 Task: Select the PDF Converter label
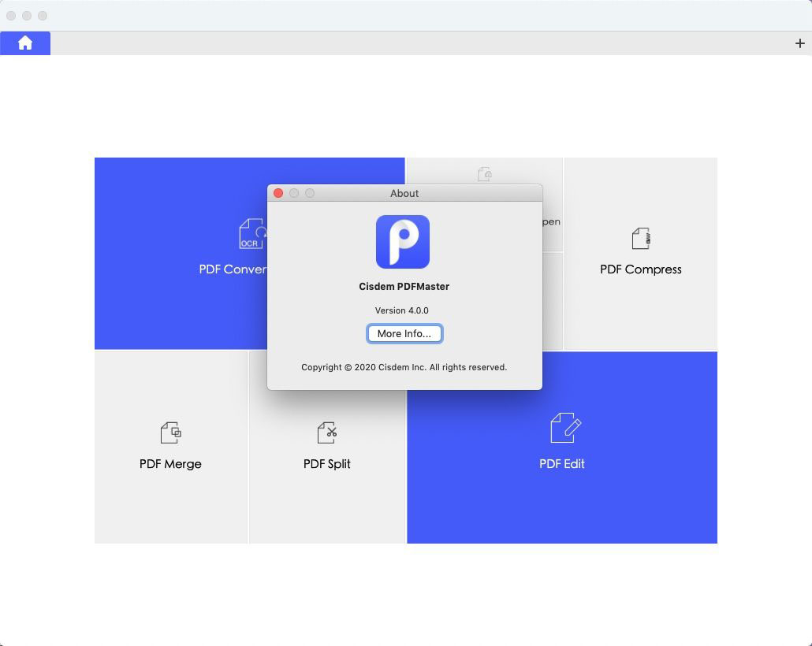pos(233,269)
